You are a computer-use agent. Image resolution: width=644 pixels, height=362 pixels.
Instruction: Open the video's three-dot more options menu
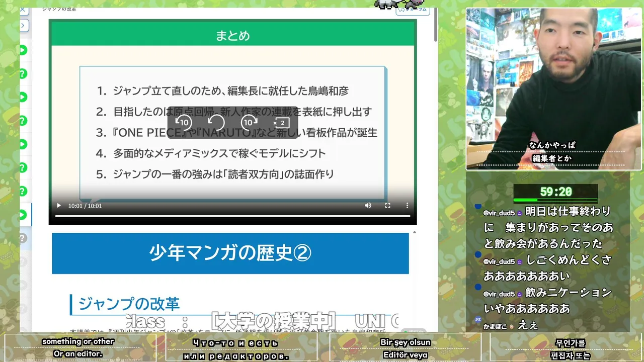pos(407,205)
